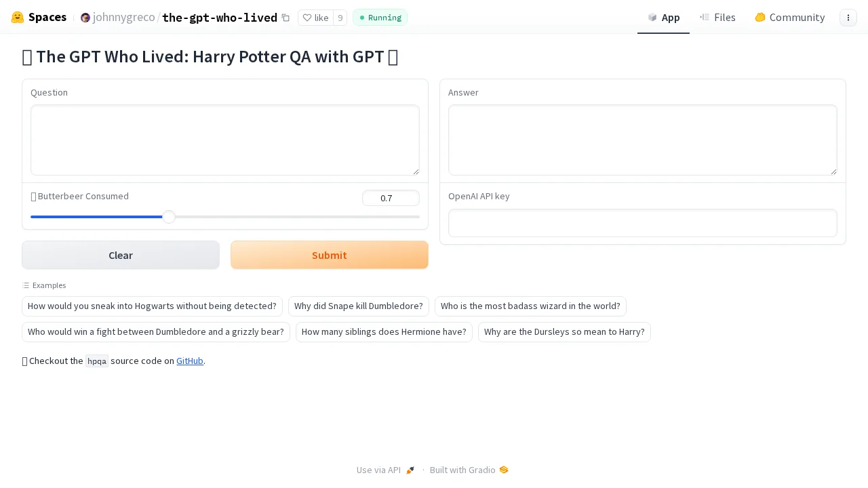
Task: Copy the space name with copy icon
Action: point(285,18)
